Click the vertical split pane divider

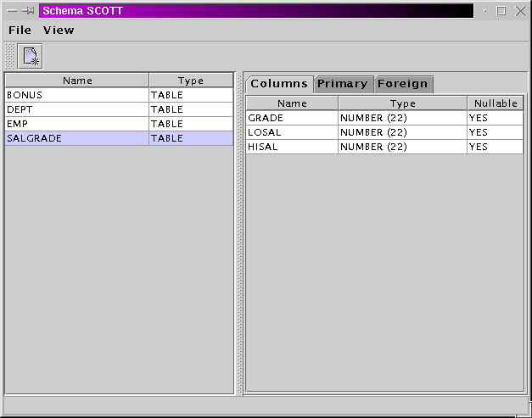click(239, 233)
